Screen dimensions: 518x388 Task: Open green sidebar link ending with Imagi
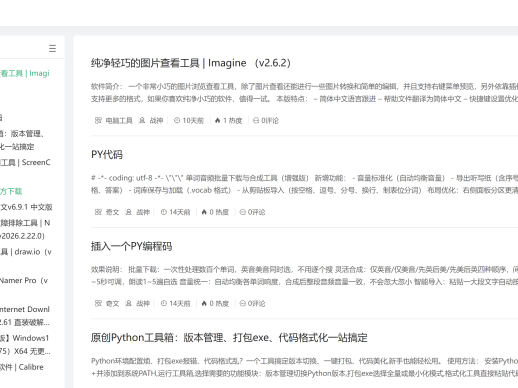pos(25,73)
